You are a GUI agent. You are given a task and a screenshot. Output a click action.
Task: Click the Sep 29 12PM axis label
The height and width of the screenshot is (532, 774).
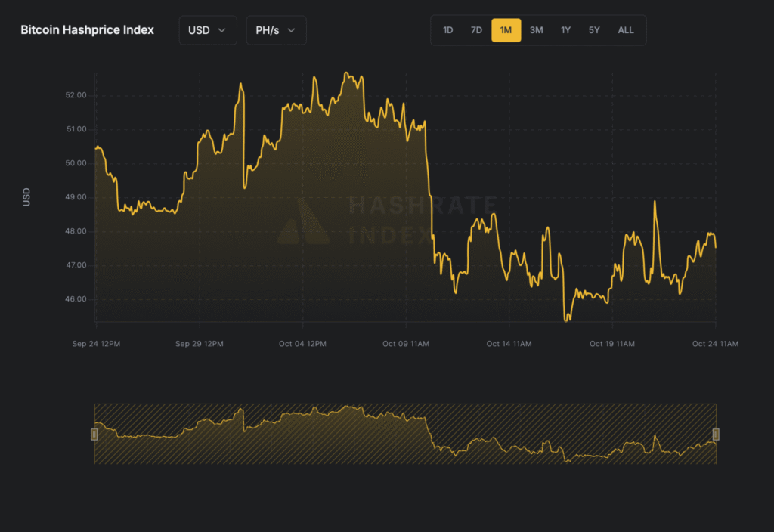199,344
